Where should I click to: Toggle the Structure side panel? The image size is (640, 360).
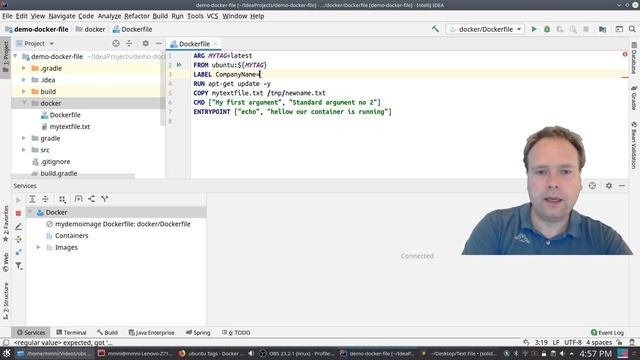[6, 300]
